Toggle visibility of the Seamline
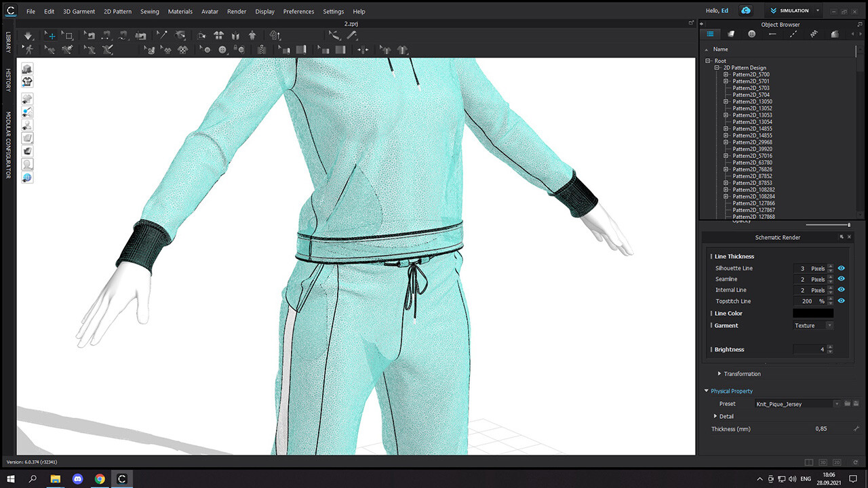868x488 pixels. click(x=841, y=279)
